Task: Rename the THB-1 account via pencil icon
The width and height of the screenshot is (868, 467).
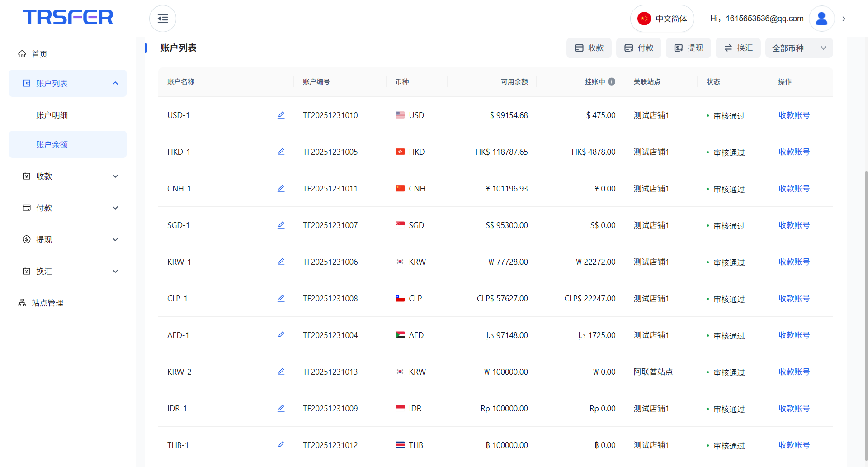Action: [281, 445]
